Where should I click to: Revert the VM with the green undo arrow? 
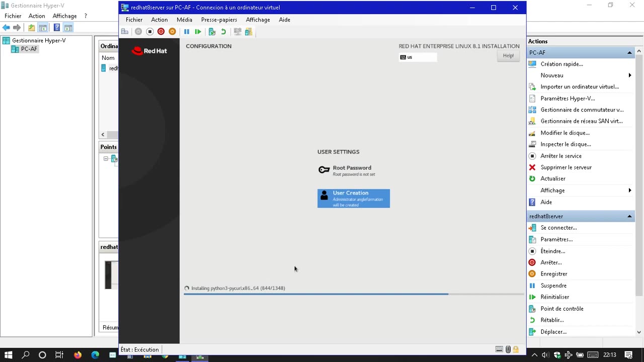(223, 32)
